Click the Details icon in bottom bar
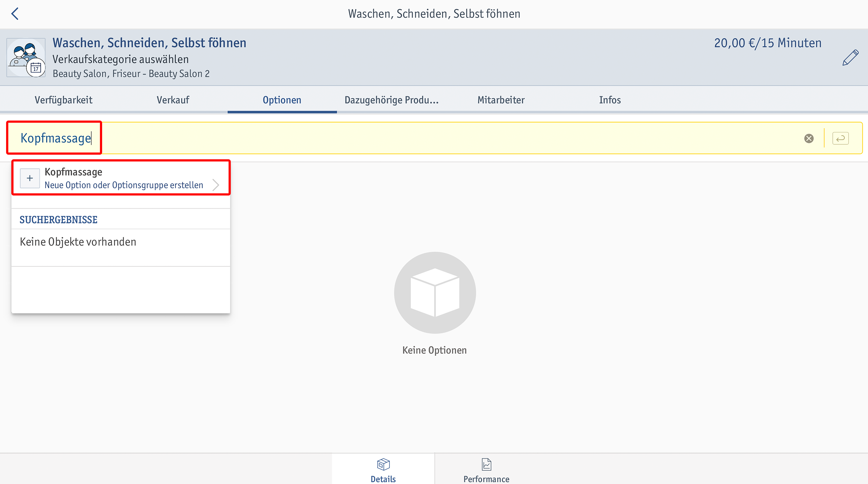This screenshot has height=484, width=868. tap(383, 464)
